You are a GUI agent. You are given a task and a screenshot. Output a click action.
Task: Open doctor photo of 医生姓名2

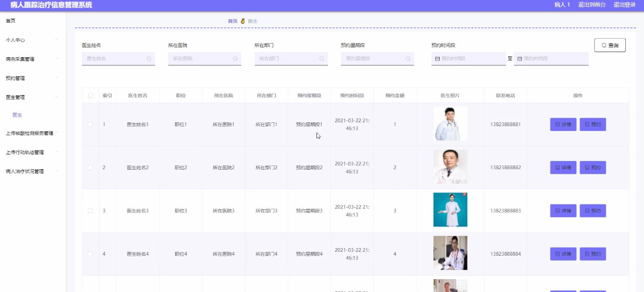coord(450,167)
